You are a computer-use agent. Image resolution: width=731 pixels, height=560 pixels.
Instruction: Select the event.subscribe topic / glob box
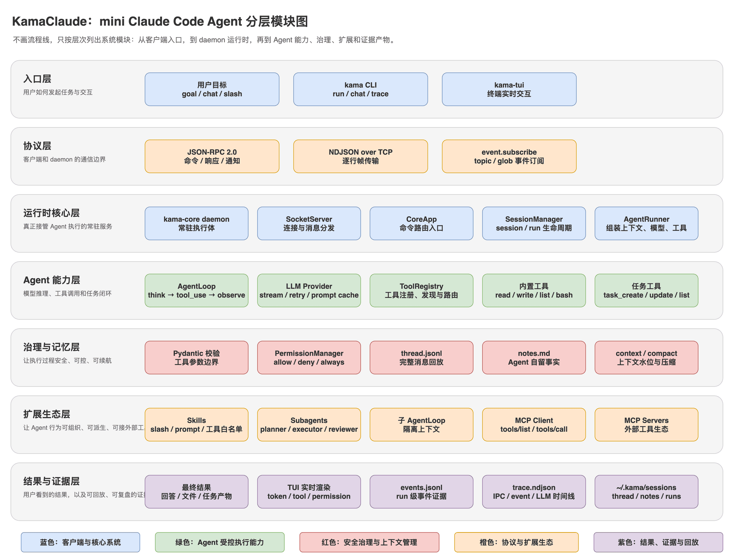(x=509, y=156)
